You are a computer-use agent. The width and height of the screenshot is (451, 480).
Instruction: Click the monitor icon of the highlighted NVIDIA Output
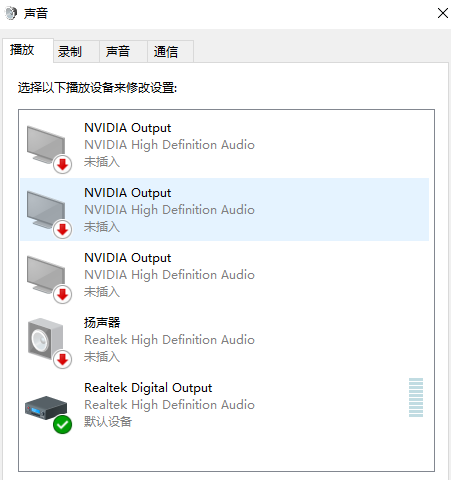46,209
